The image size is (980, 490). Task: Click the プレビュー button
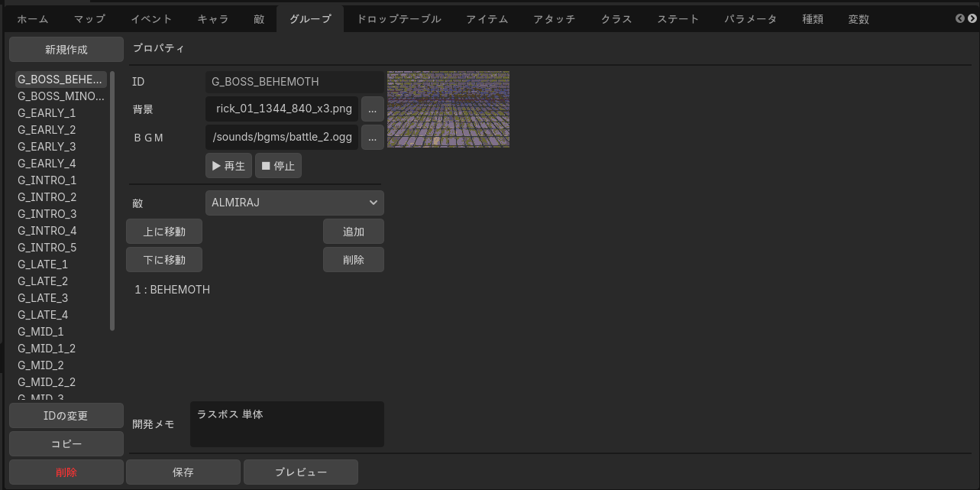301,472
